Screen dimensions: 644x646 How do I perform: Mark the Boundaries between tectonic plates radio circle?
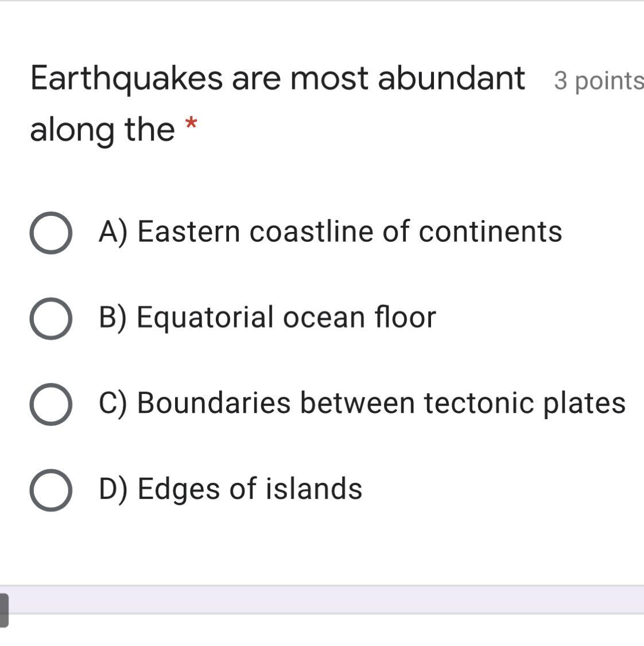51,404
